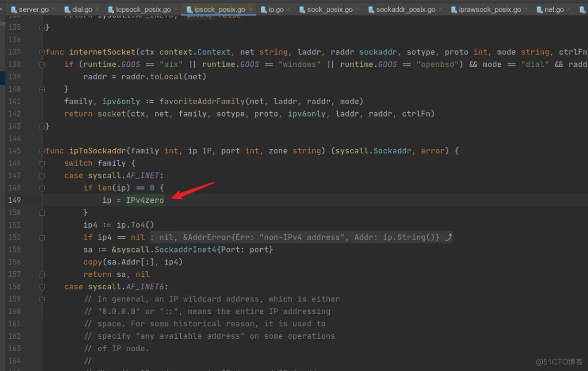588x371 pixels.
Task: Close the ipsock_posix.go tab
Action: click(x=250, y=9)
